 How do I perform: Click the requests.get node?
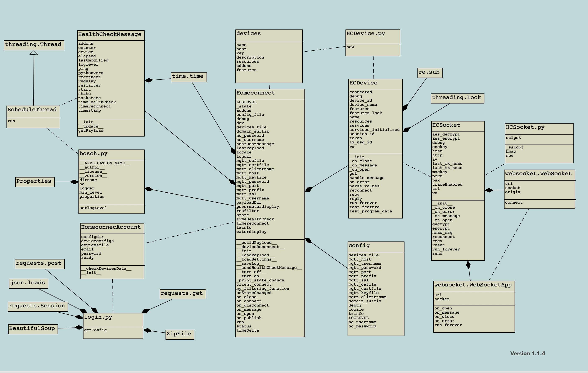point(183,294)
